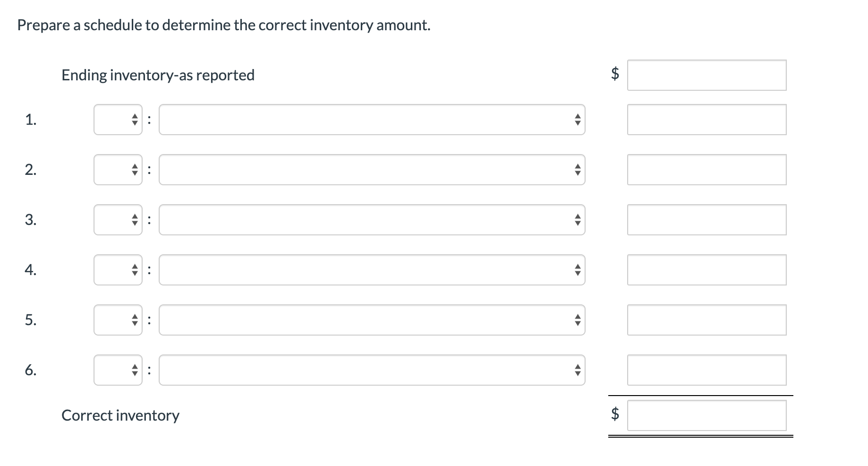This screenshot has height=466, width=868.
Task: Open the small dropdown in row 3
Action: point(118,220)
